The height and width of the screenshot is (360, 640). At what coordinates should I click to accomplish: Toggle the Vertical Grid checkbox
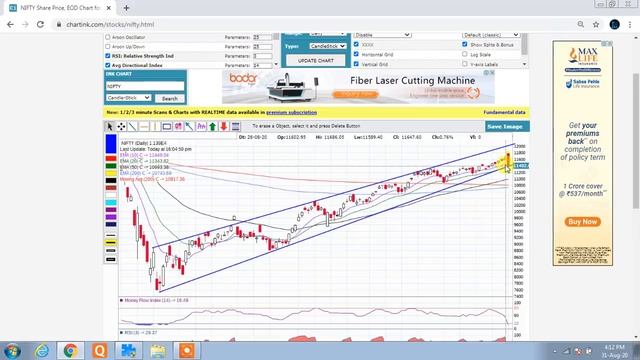[x=356, y=64]
